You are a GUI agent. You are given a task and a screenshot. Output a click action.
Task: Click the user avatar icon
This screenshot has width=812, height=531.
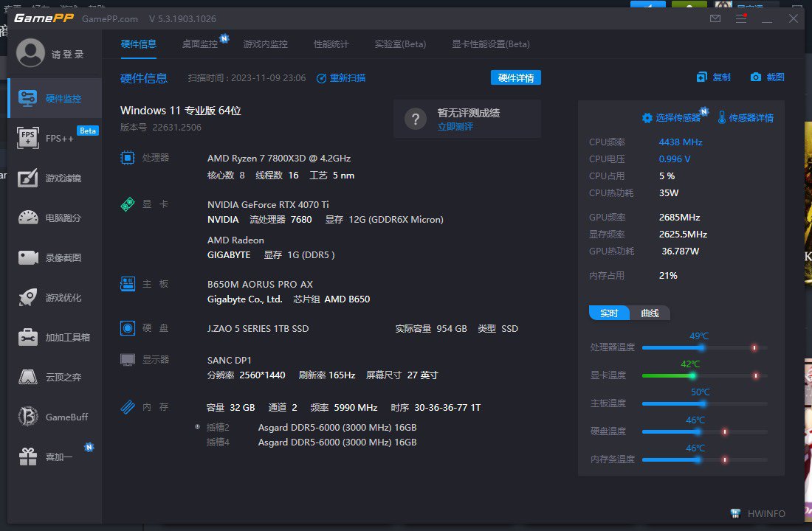[30, 53]
